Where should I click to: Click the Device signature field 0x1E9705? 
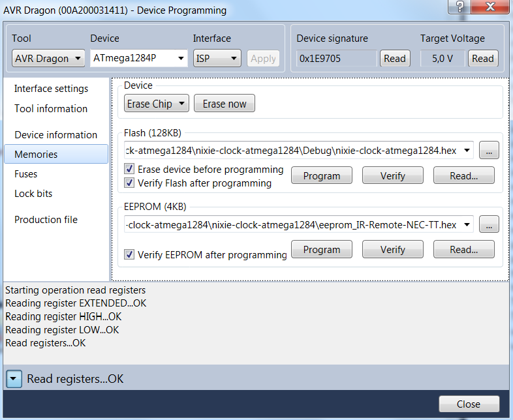click(x=336, y=59)
